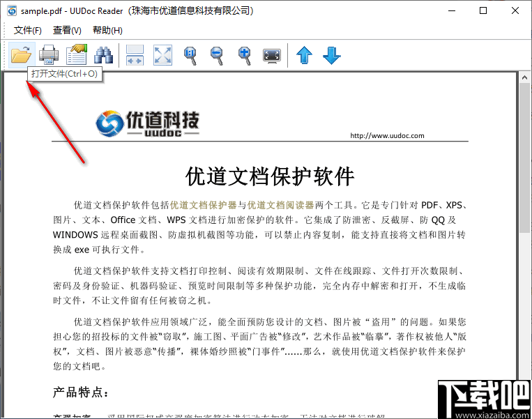This screenshot has height=419, width=532.
Task: Go to next page with down arrow
Action: tap(331, 55)
